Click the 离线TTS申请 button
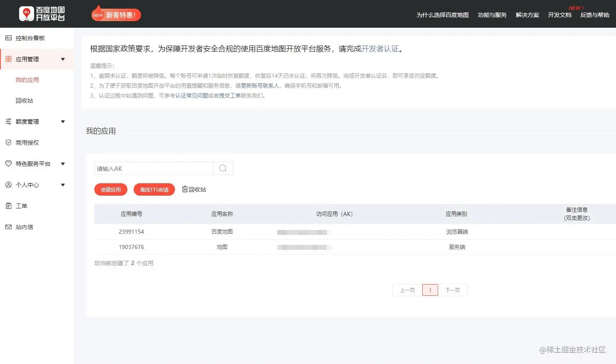 (154, 189)
